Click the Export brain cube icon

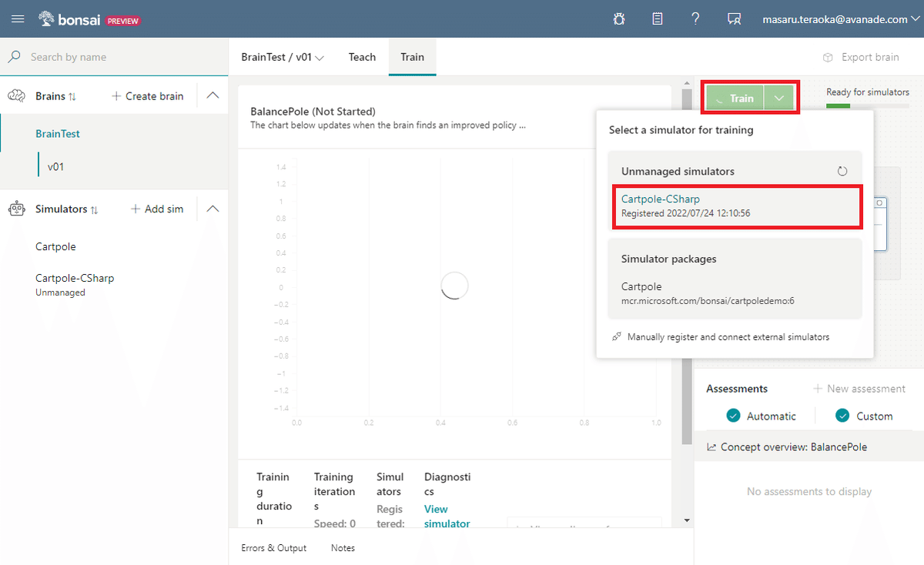coord(828,57)
